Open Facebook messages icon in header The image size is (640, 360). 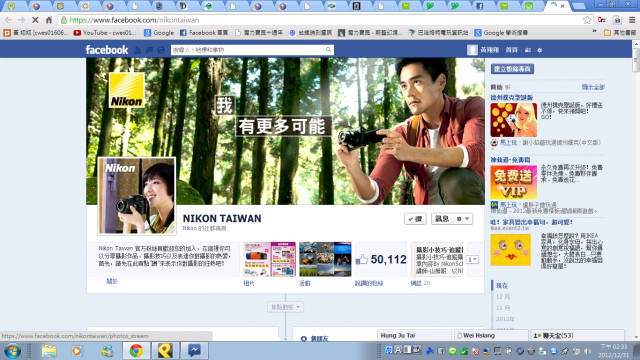(149, 50)
